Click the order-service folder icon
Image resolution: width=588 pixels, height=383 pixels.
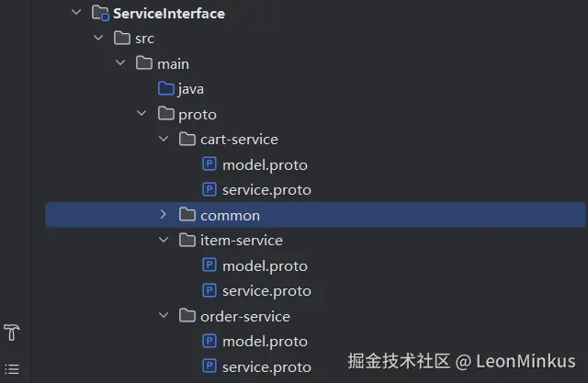tap(187, 316)
